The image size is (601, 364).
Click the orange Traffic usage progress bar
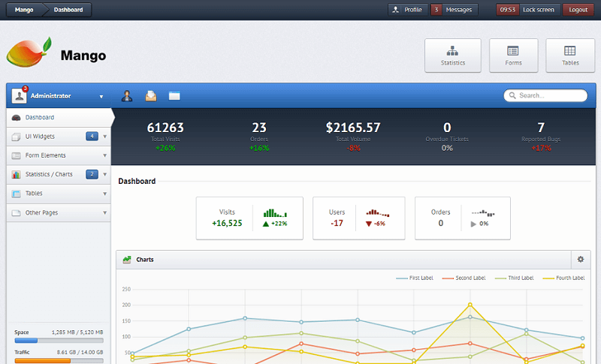pos(59,360)
